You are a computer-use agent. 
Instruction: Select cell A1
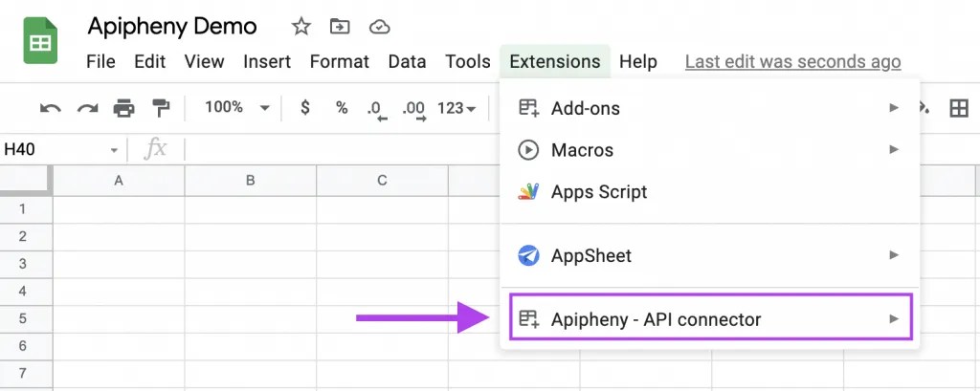tap(119, 209)
